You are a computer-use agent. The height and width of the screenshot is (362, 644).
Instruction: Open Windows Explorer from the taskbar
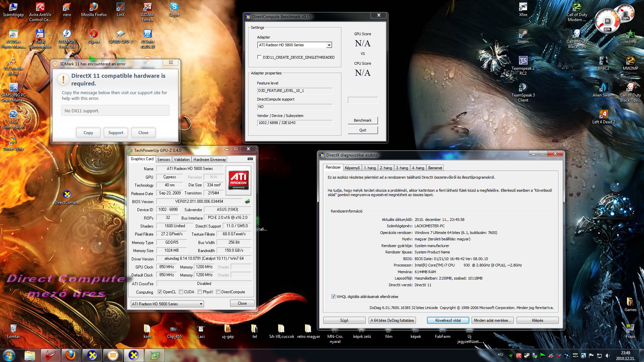click(x=30, y=355)
